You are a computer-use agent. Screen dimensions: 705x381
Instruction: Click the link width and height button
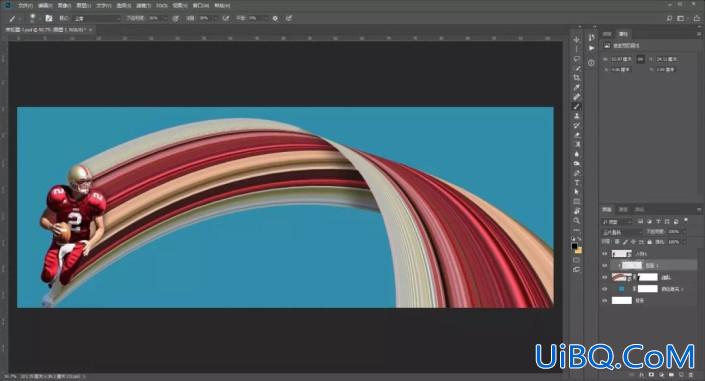click(x=640, y=59)
